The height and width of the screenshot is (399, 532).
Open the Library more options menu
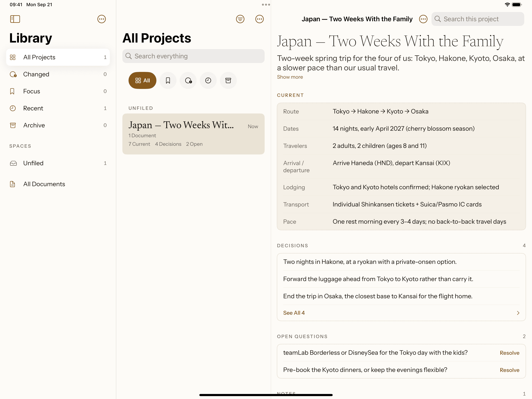pos(101,19)
